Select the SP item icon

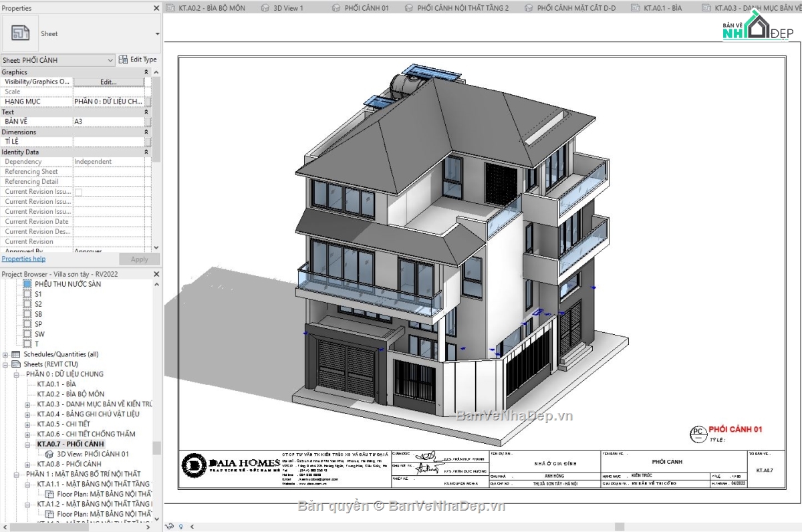click(x=27, y=324)
